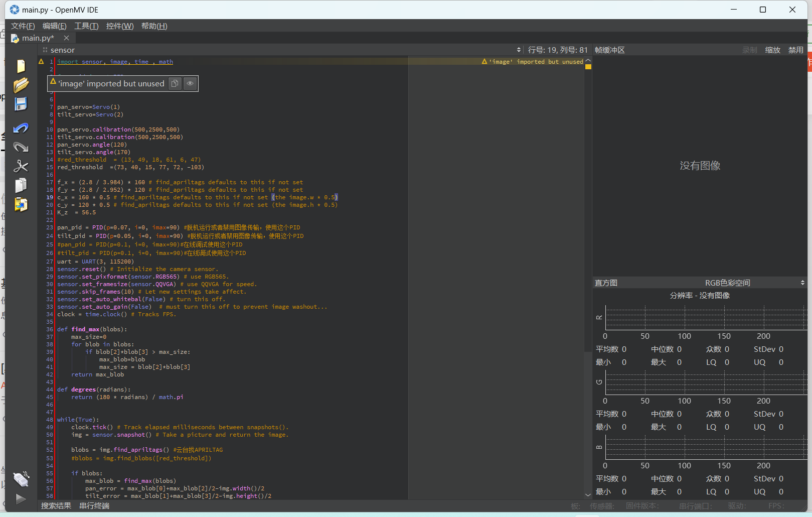812x517 pixels.
Task: Click the G channel histogram graph
Action: [x=706, y=382]
